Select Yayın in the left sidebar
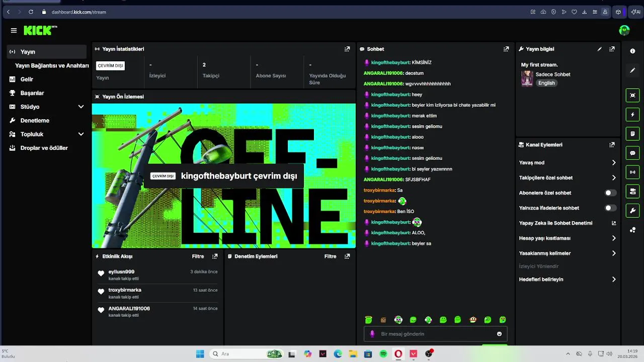 [46, 52]
